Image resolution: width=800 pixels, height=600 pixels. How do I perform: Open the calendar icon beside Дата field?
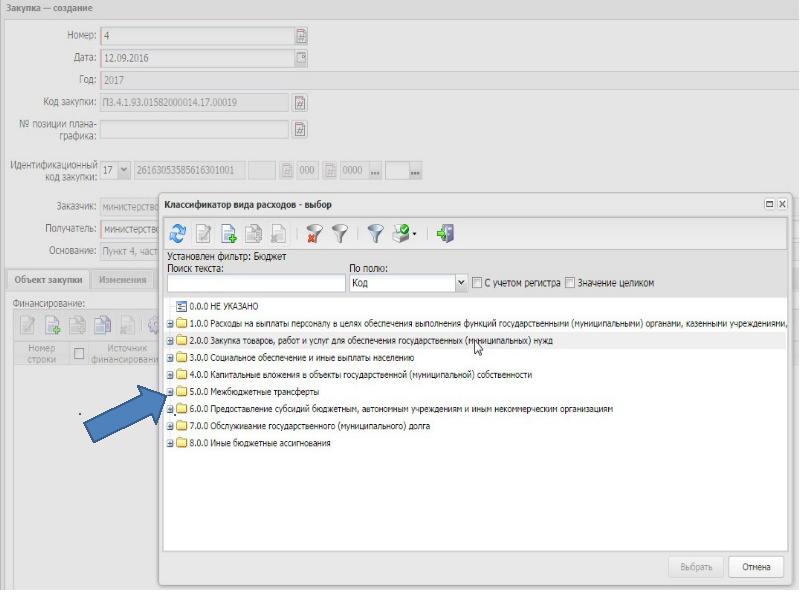click(x=301, y=58)
